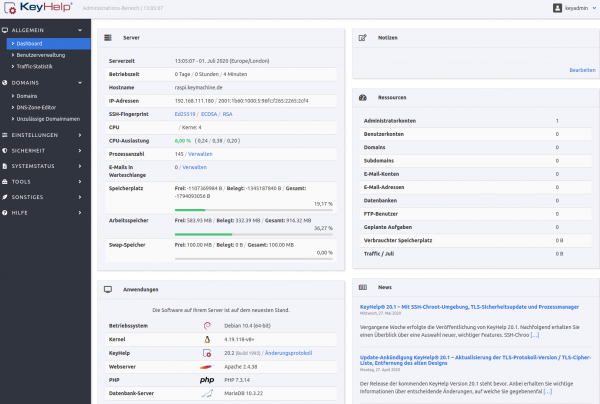Collapse the Domains section chevron
Screen dimensions: 600x404
pyautogui.click(x=80, y=83)
